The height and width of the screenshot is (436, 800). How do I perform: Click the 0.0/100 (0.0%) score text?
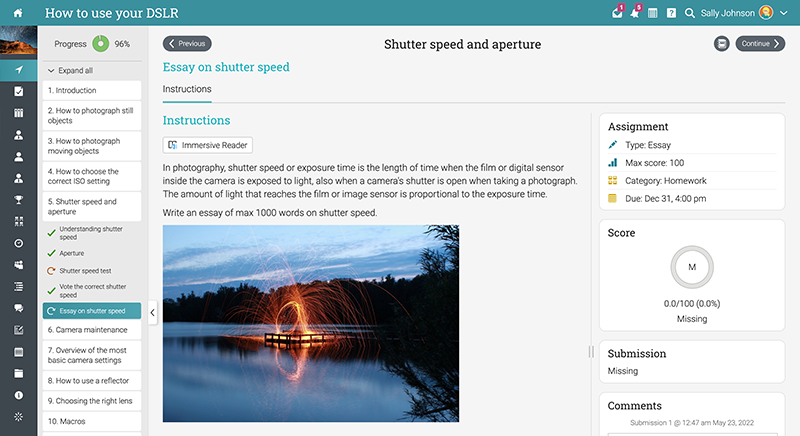pyautogui.click(x=692, y=304)
